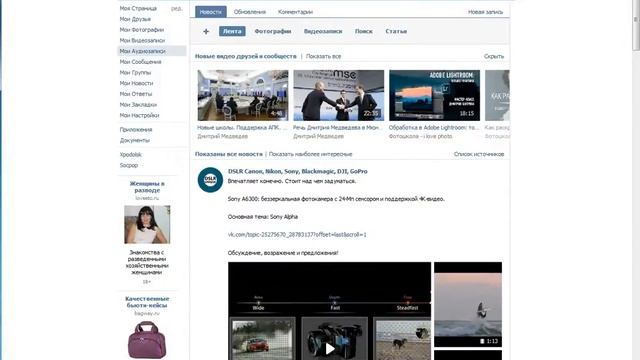Click the plus icon to add a tab
Image resolution: width=640 pixels, height=360 pixels.
coord(206,31)
